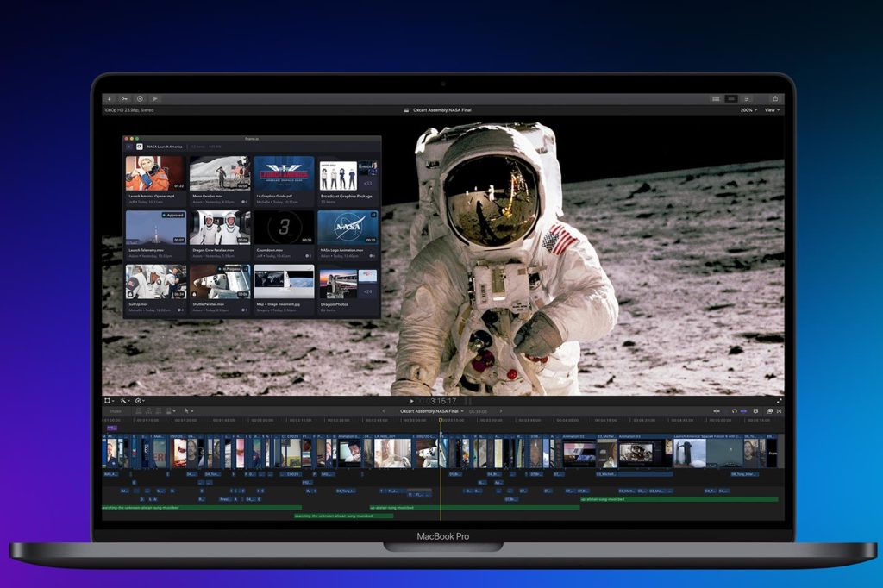This screenshot has height=588, width=883.
Task: Open the timeline Index button
Action: pyautogui.click(x=116, y=411)
